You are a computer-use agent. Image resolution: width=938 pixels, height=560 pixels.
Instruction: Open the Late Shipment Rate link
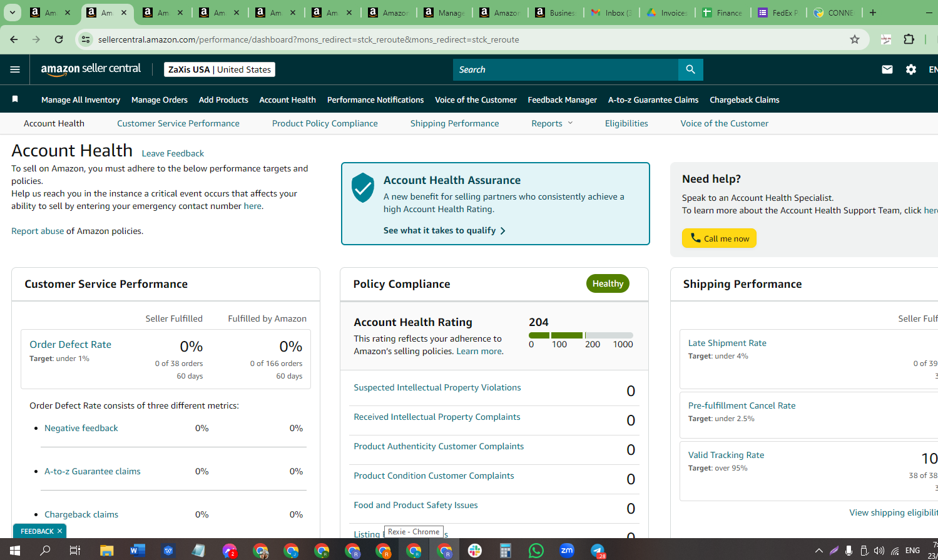click(x=727, y=343)
